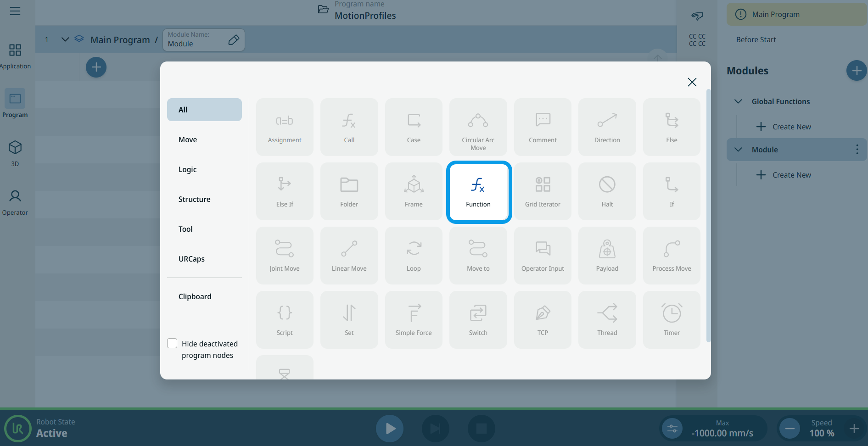Viewport: 868px width, 446px height.
Task: Collapse the Global Functions section
Action: 738,101
